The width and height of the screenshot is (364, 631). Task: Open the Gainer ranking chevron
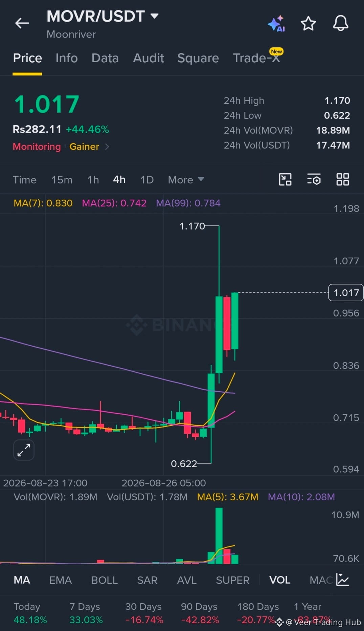[x=107, y=147]
